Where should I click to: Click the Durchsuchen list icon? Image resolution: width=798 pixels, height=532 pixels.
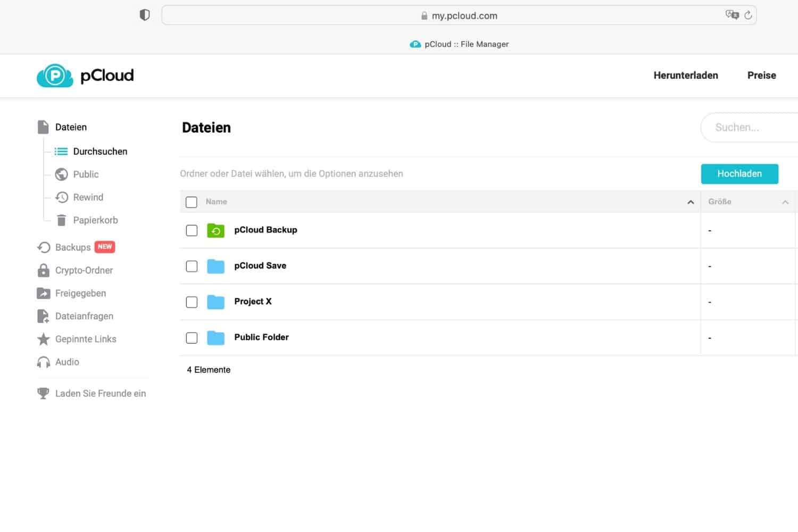click(61, 152)
